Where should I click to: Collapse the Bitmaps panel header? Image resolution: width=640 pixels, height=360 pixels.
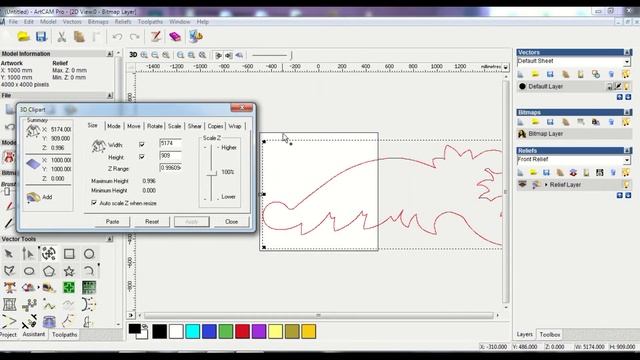(x=627, y=112)
